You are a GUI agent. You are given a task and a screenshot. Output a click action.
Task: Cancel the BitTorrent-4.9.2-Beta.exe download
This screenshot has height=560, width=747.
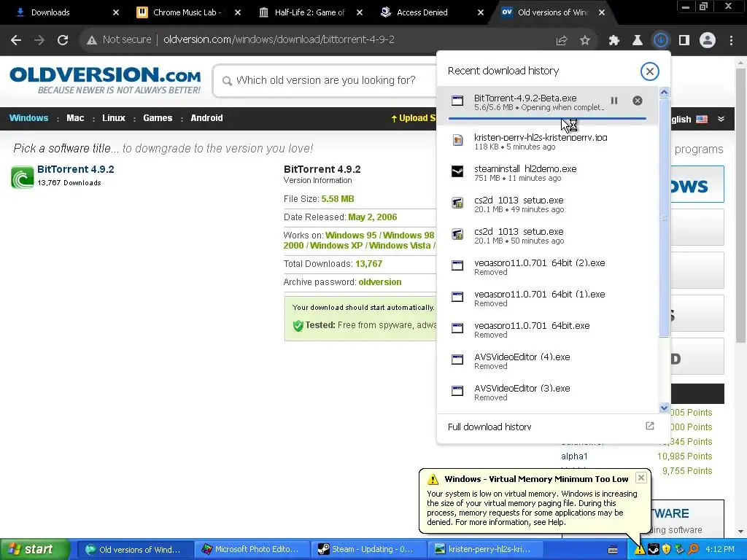[x=638, y=101]
